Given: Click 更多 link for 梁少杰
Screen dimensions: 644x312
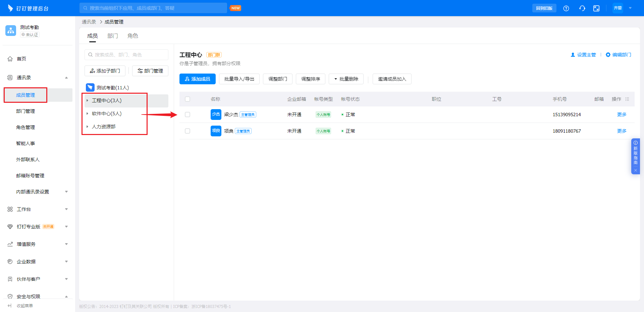Looking at the screenshot, I should coord(622,115).
